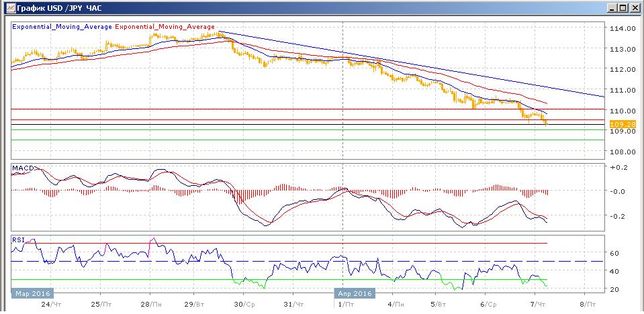
Task: Click the RSI indicator panel label
Action: 18,239
